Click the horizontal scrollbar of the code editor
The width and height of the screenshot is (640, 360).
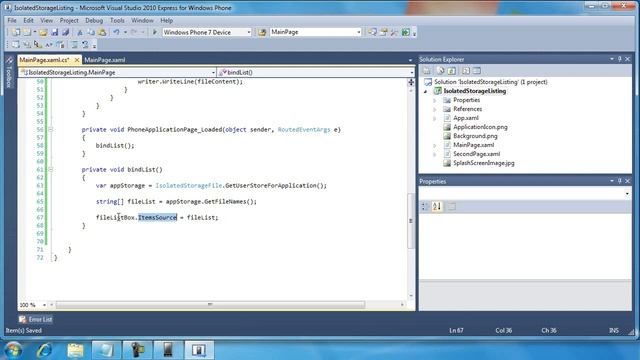click(x=210, y=304)
